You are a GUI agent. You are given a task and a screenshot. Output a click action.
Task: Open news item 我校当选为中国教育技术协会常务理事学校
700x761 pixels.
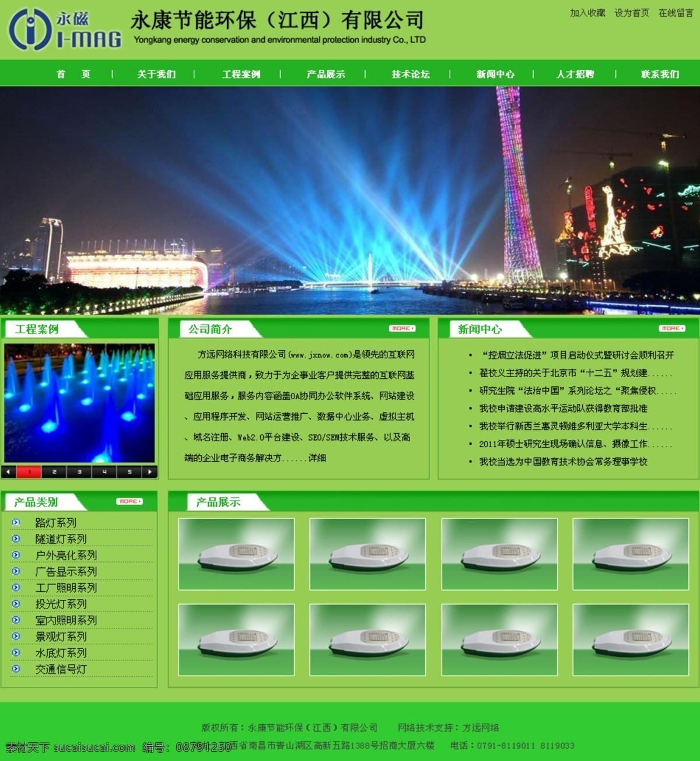click(563, 462)
